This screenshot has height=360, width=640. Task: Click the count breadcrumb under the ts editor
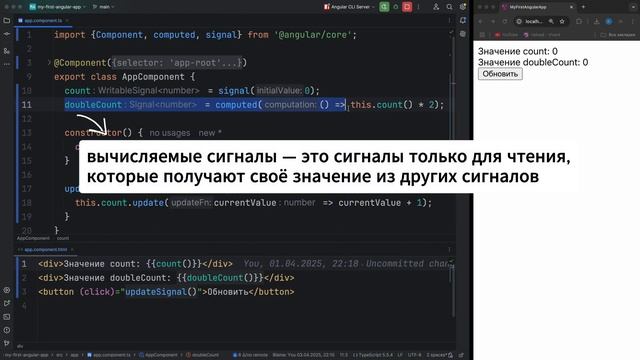click(x=63, y=238)
